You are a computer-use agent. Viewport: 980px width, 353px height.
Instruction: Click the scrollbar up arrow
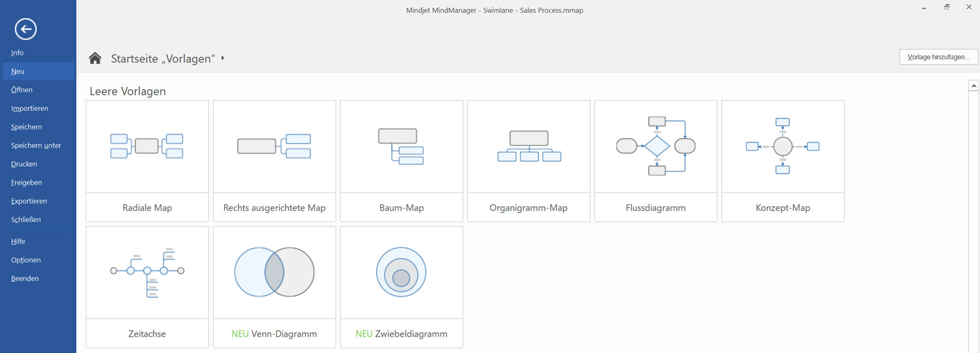coord(973,85)
